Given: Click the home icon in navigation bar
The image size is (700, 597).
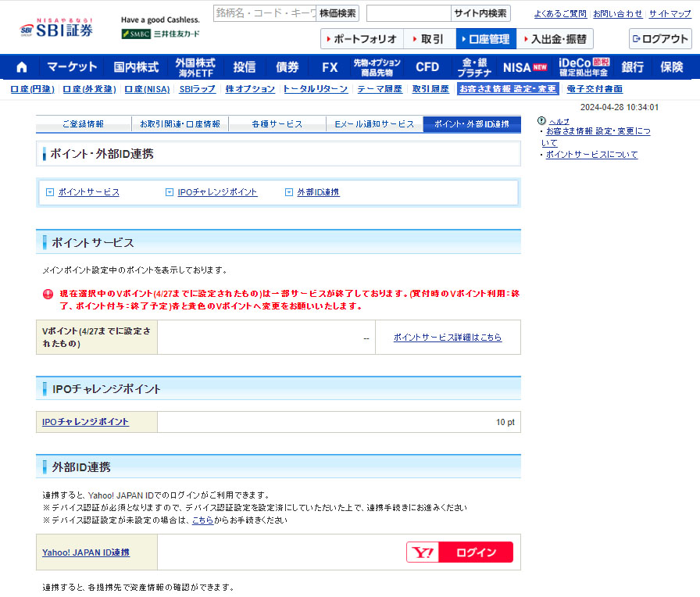Looking at the screenshot, I should 21,67.
